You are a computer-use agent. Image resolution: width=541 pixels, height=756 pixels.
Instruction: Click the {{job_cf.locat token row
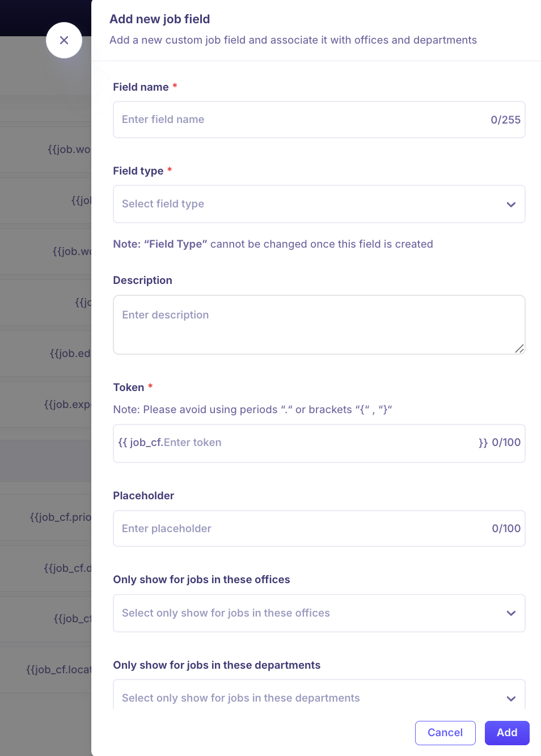tap(58, 670)
